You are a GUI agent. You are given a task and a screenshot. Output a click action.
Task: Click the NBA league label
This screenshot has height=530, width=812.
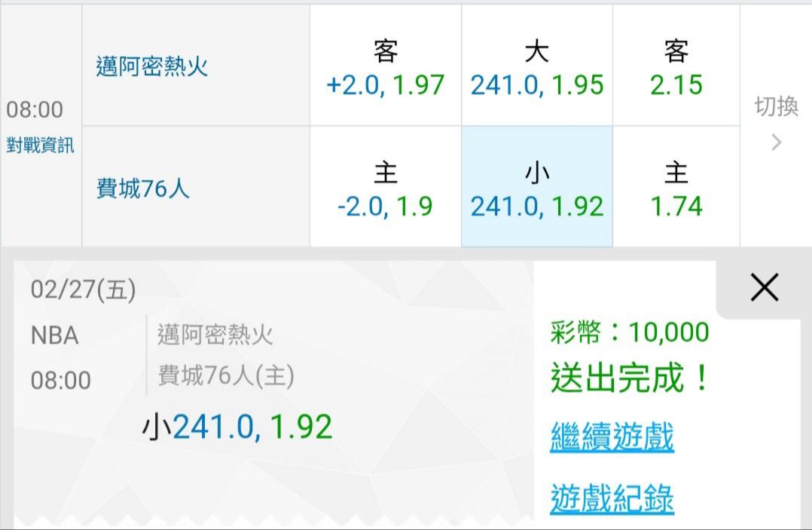(x=54, y=335)
